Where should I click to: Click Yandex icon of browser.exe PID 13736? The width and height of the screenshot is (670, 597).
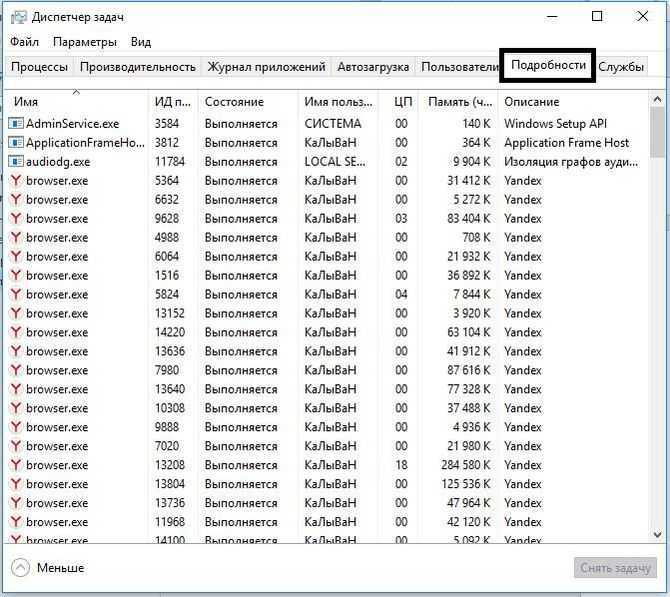(x=16, y=503)
